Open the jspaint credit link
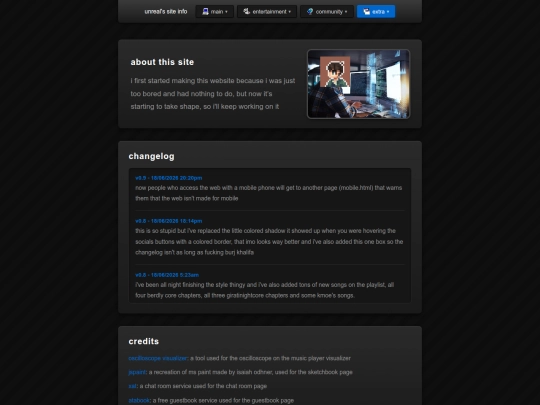540x405 pixels. 137,372
